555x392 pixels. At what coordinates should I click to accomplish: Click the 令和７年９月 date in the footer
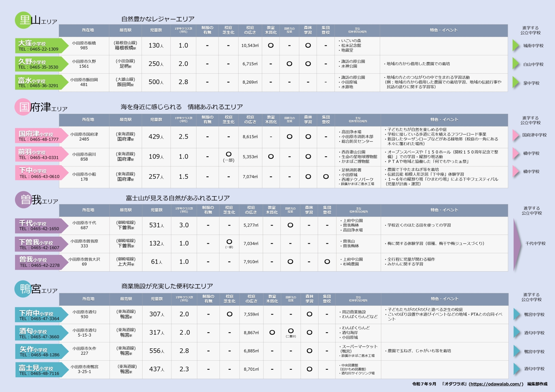tap(424, 384)
